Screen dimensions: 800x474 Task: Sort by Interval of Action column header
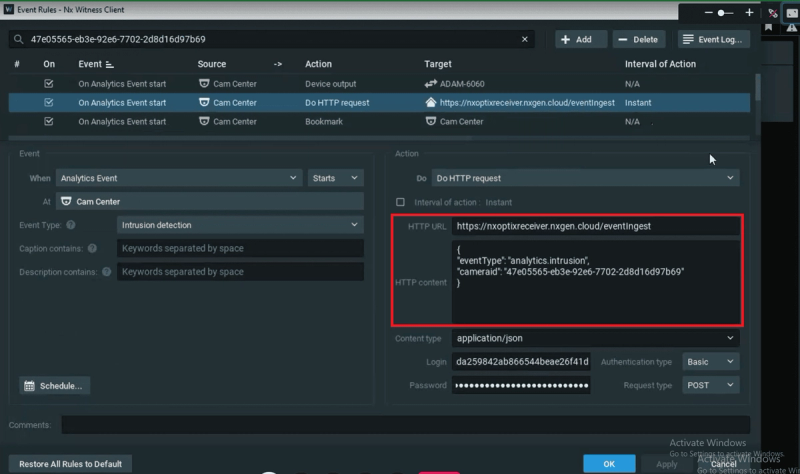click(660, 64)
